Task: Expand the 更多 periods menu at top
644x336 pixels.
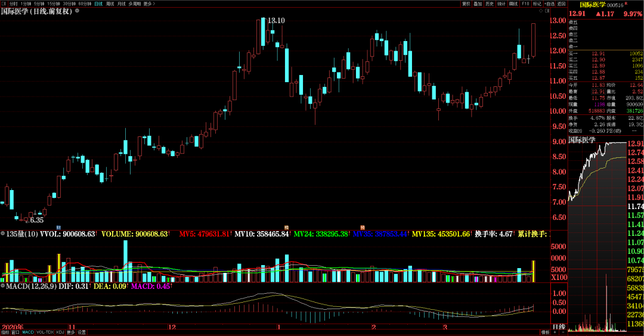Action: (148, 4)
